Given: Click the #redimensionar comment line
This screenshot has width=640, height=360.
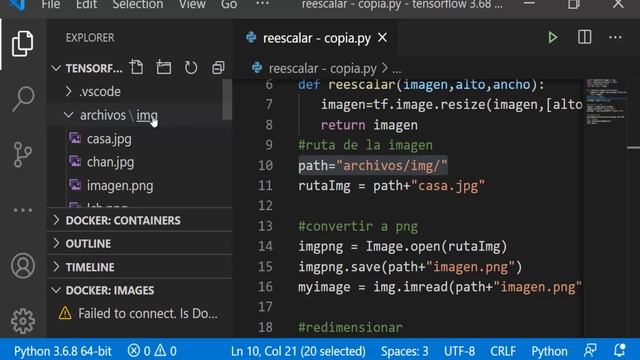Looking at the screenshot, I should 350,327.
